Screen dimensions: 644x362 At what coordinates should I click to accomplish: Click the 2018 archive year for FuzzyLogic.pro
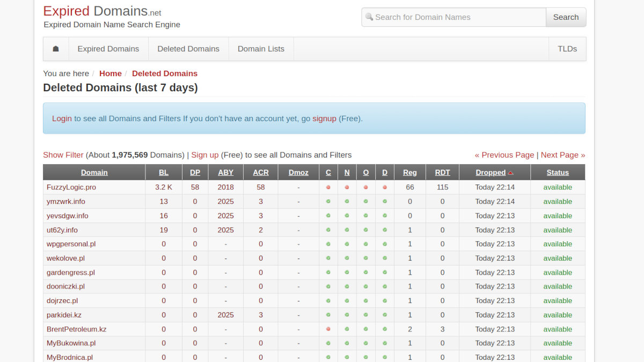point(226,187)
